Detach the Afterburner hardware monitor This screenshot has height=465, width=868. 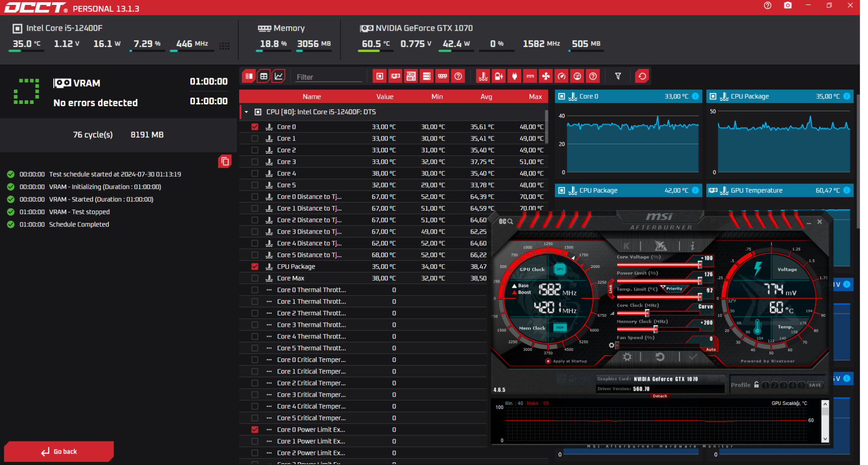pyautogui.click(x=660, y=396)
